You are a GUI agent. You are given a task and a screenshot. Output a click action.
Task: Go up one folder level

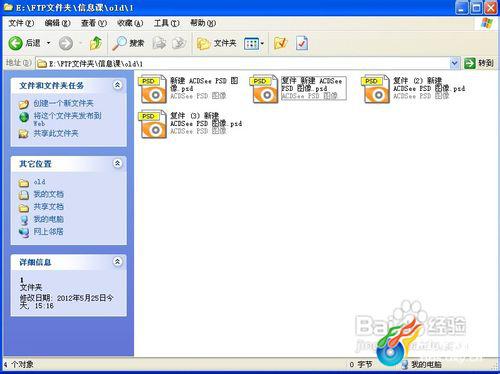[96, 43]
